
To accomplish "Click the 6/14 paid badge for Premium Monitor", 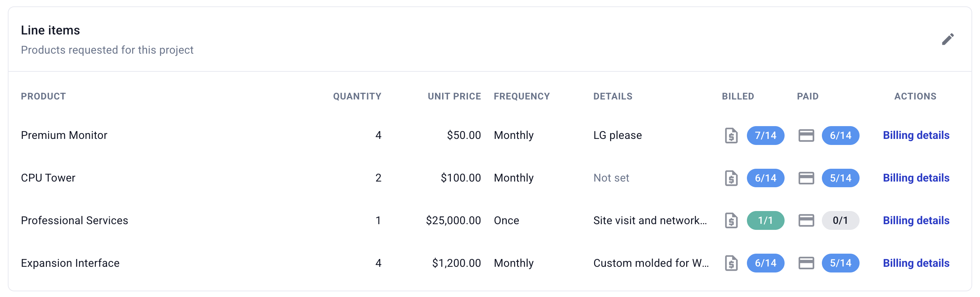I will tap(840, 135).
